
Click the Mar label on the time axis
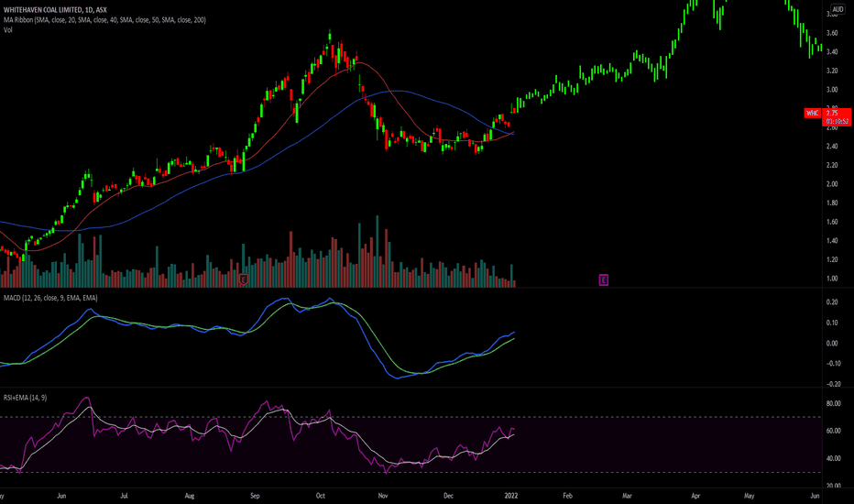pos(627,496)
